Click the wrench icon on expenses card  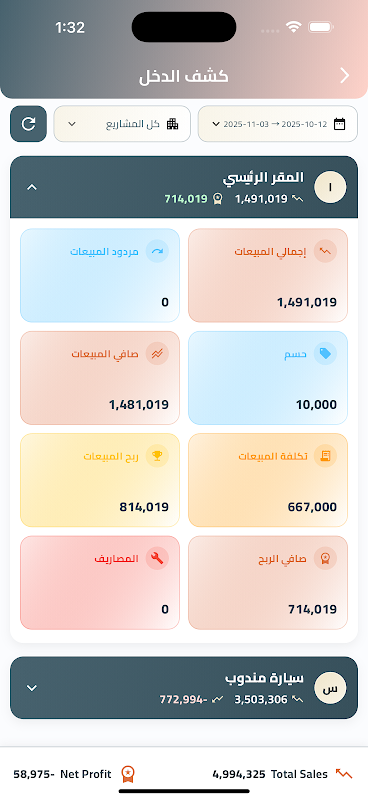point(157,558)
